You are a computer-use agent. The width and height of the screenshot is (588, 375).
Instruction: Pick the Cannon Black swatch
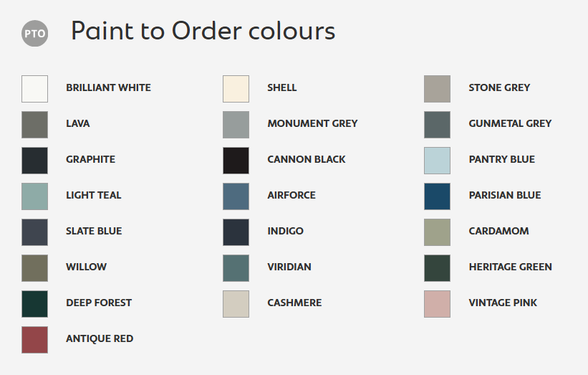point(236,161)
